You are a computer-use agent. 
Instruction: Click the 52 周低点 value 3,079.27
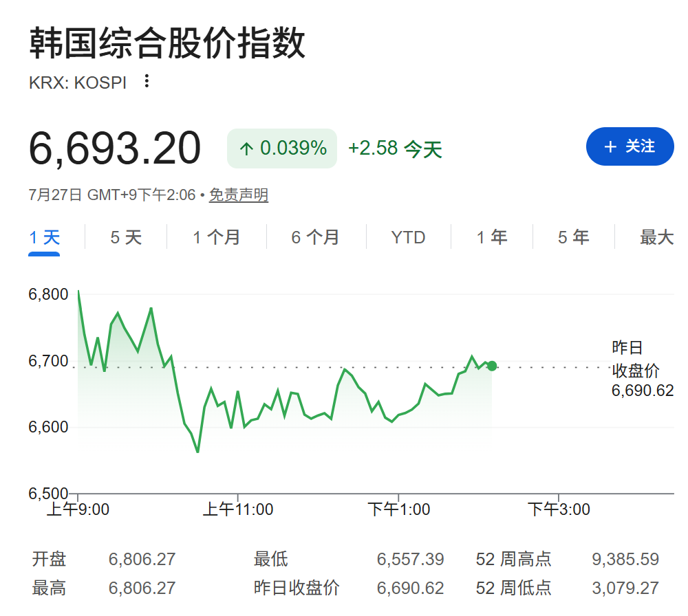625,588
